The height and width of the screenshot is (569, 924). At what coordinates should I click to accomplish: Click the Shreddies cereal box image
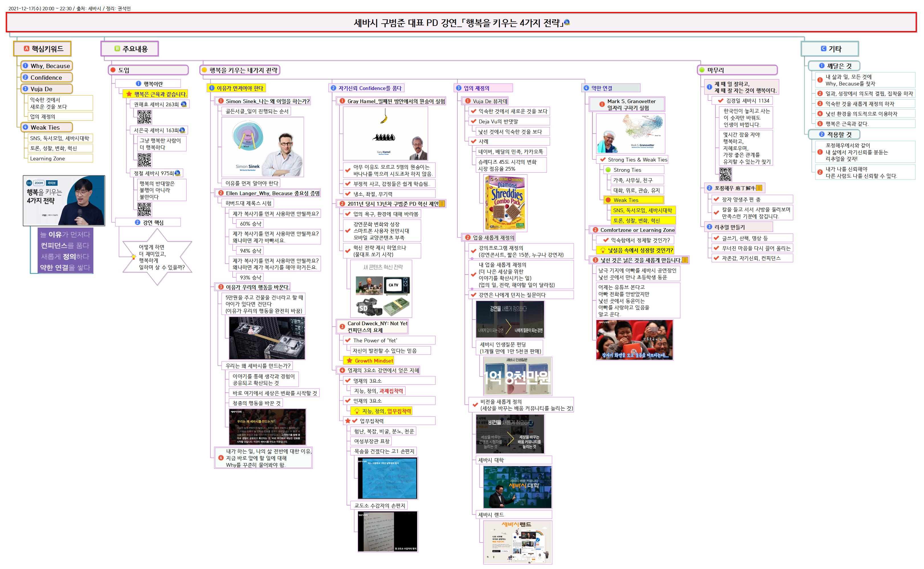click(506, 203)
